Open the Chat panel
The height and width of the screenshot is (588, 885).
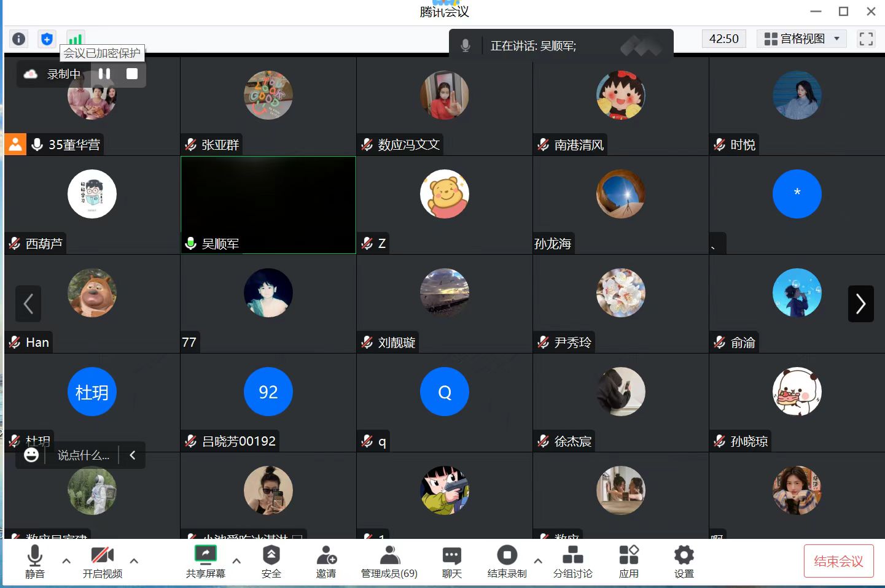point(451,562)
